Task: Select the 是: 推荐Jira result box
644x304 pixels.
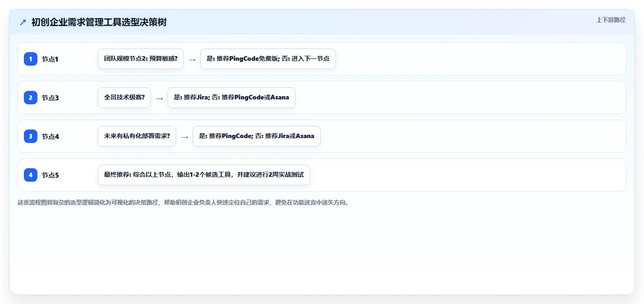Action: click(231, 98)
